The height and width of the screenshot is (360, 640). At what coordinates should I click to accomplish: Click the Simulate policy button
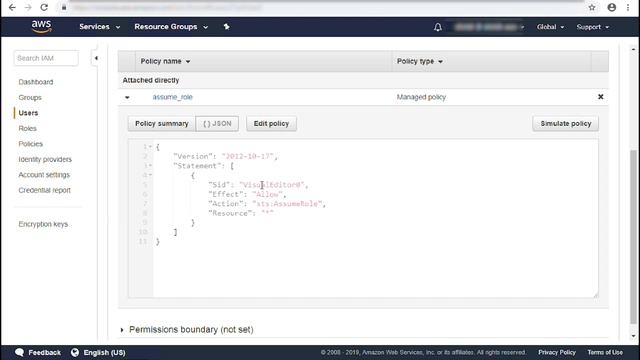[x=566, y=124]
